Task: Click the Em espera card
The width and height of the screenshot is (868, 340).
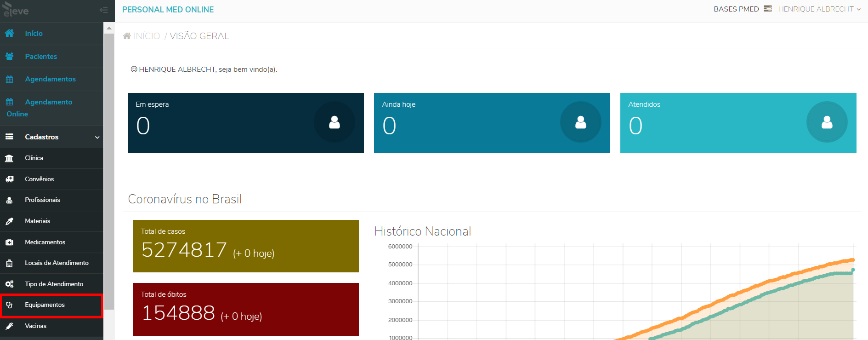Action: [x=246, y=123]
